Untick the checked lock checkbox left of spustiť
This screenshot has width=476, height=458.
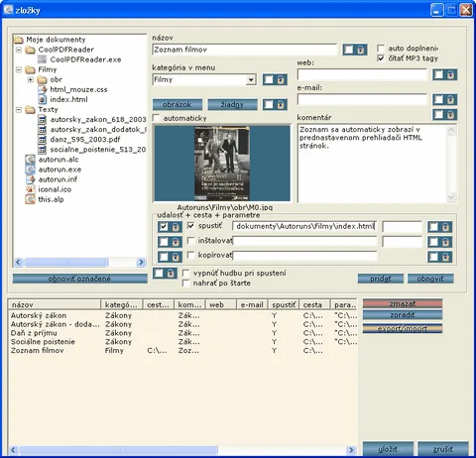(x=164, y=227)
